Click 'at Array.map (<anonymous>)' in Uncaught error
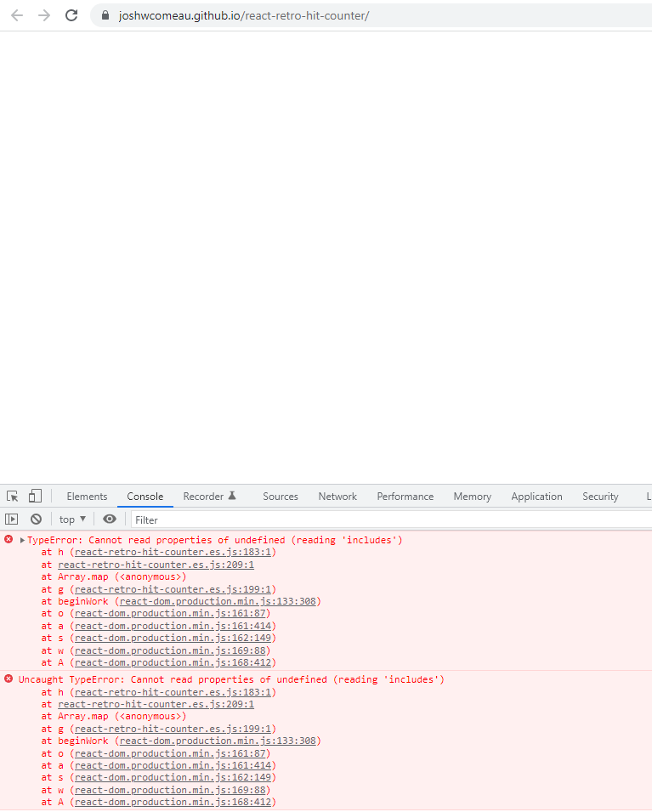This screenshot has width=652, height=812. pyautogui.click(x=114, y=716)
